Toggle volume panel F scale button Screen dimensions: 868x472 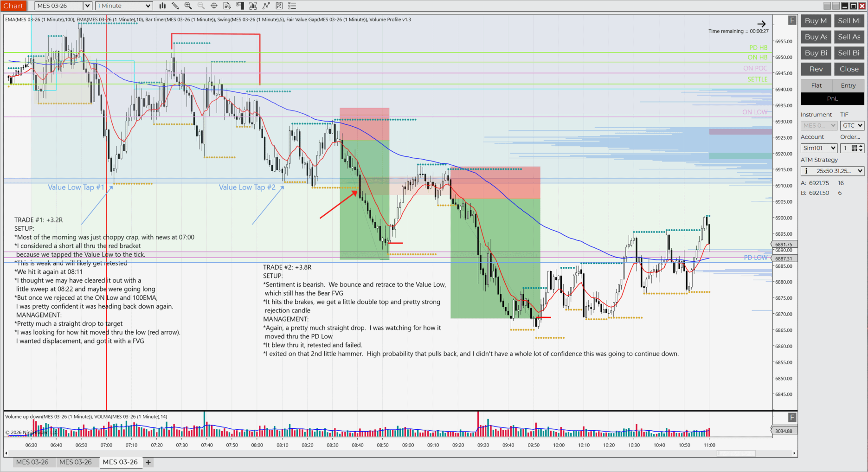tap(792, 417)
